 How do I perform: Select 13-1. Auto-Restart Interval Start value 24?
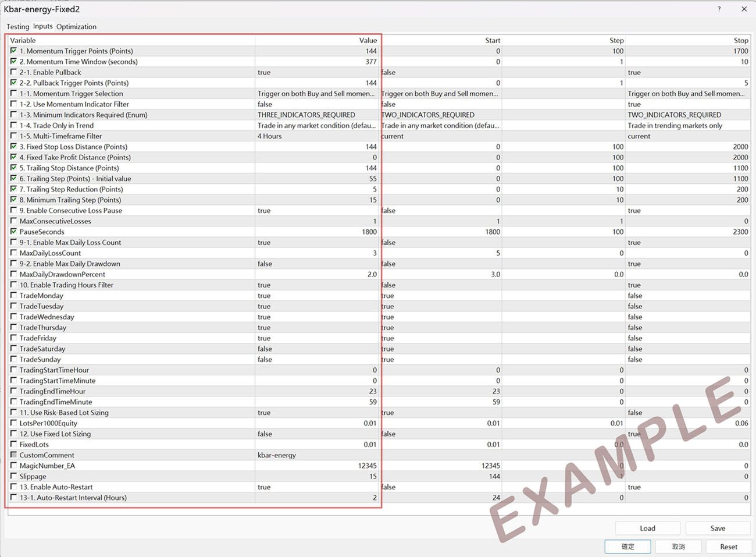coord(441,498)
